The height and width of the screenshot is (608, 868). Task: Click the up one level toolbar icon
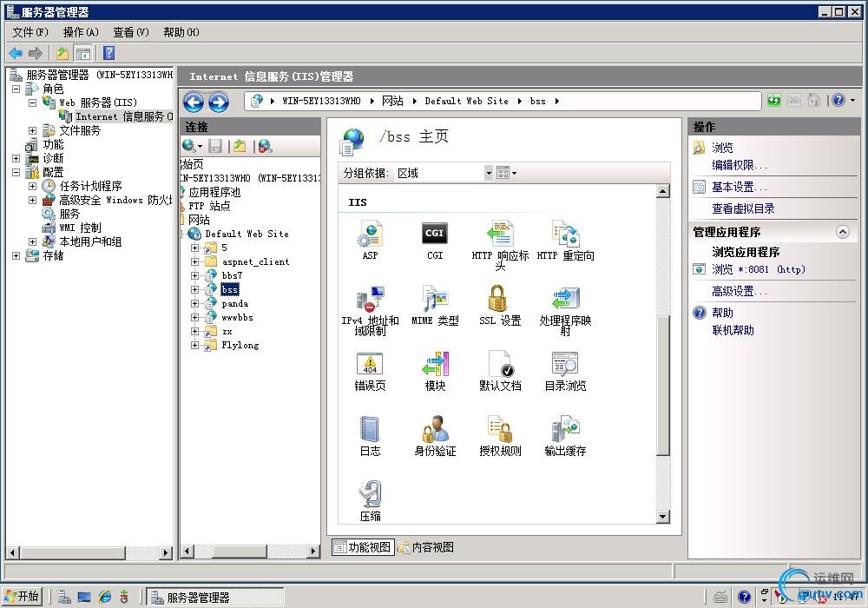pyautogui.click(x=62, y=53)
